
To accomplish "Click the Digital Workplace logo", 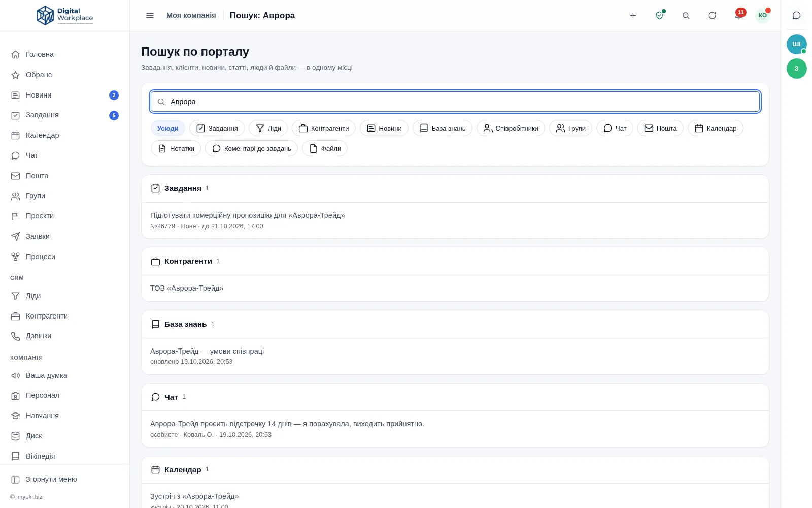I will 64,16.
